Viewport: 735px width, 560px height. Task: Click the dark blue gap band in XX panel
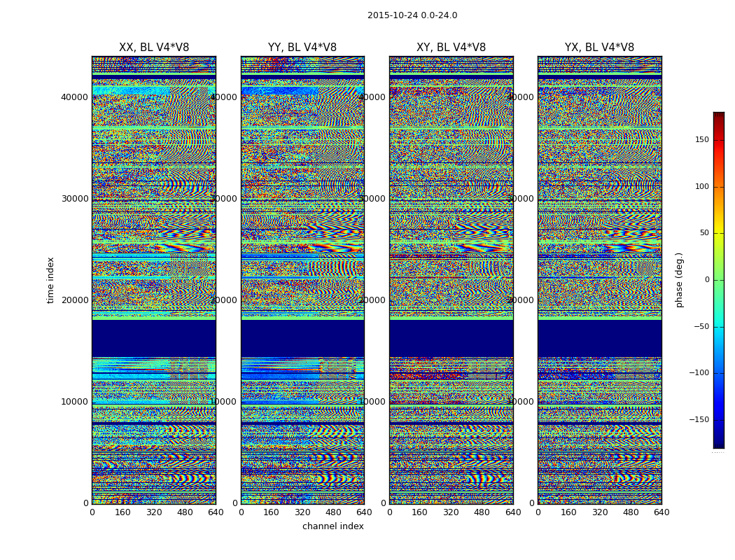pos(153,339)
